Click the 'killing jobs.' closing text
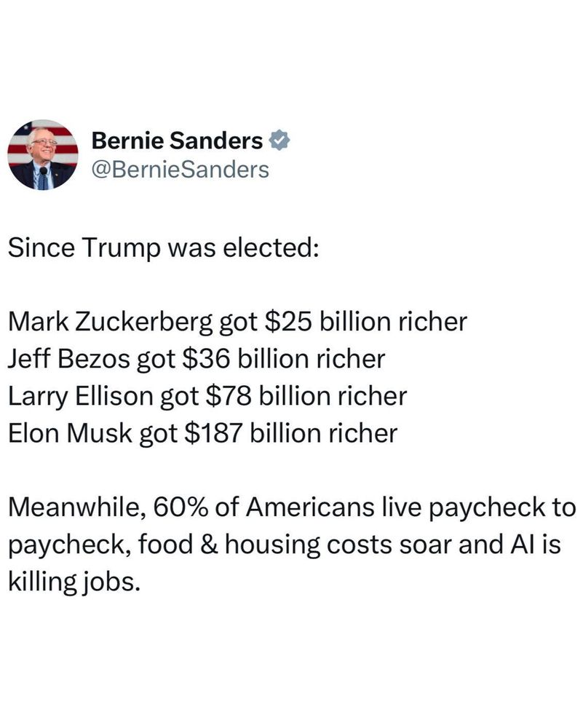This screenshot has height=728, width=583. pos(74,582)
